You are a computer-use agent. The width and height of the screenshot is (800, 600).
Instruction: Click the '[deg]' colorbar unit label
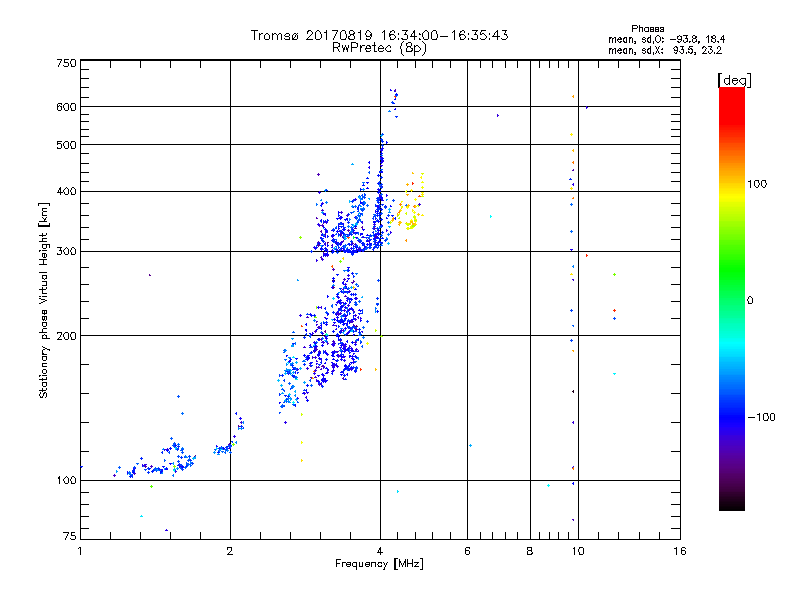tap(734, 80)
